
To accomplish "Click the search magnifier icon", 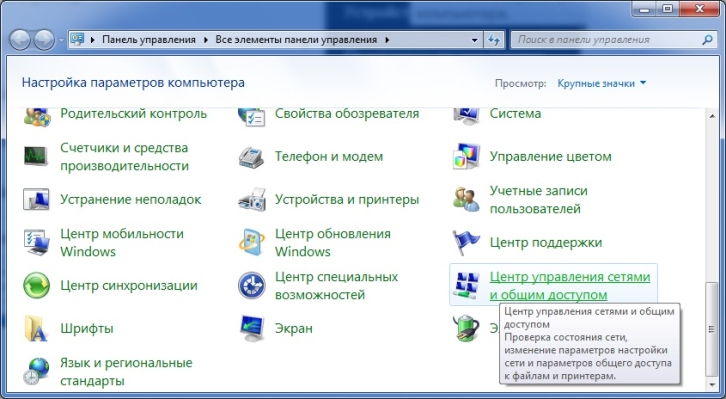I will click(x=707, y=40).
